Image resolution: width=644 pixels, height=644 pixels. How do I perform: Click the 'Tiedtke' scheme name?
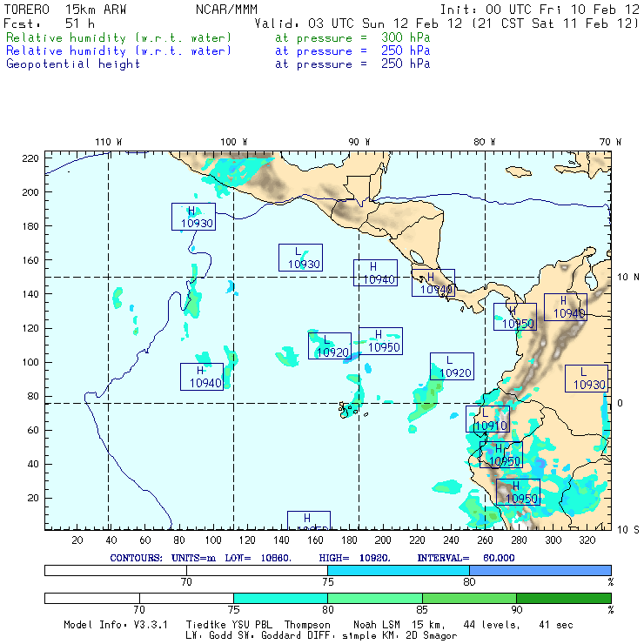tap(205, 625)
